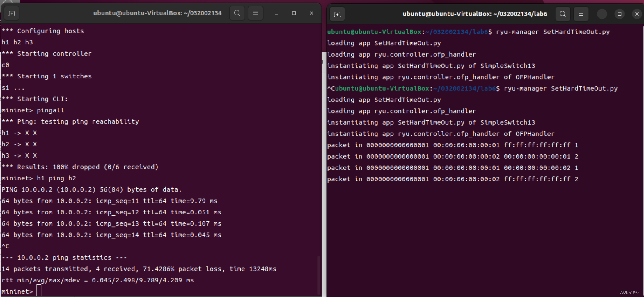The height and width of the screenshot is (297, 644).
Task: Click the 'rtt min/avg/max/mdev' line
Action: 98,280
